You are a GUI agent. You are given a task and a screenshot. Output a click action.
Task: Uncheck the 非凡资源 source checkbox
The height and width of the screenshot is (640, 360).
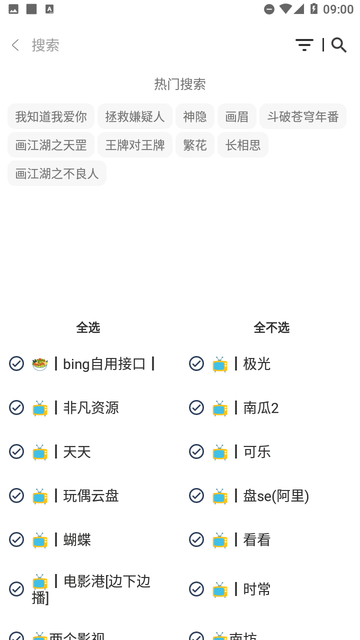click(x=16, y=407)
